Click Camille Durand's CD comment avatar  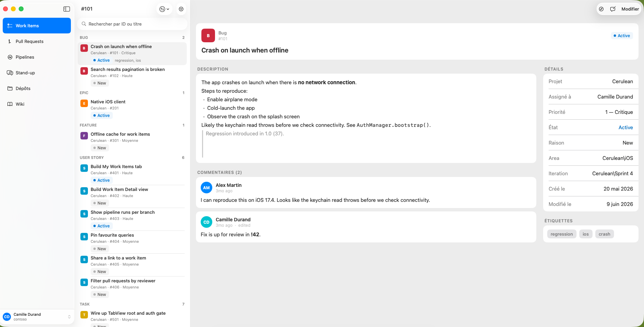(x=206, y=222)
